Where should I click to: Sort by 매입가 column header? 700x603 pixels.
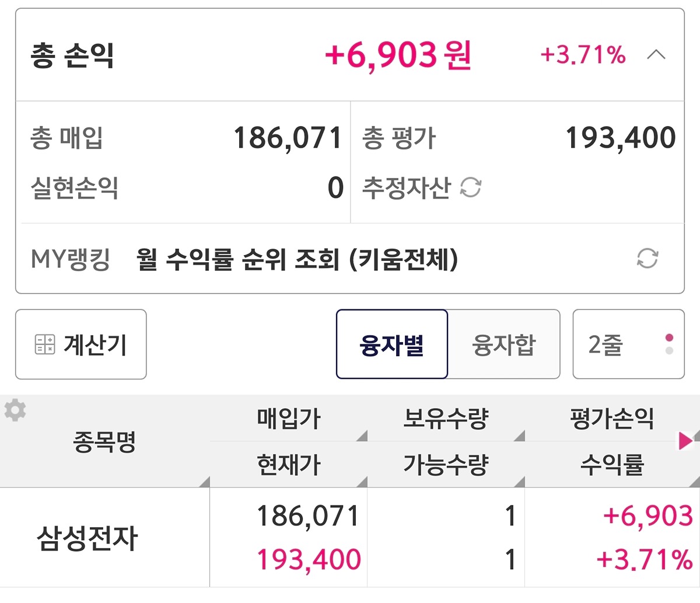tap(289, 419)
